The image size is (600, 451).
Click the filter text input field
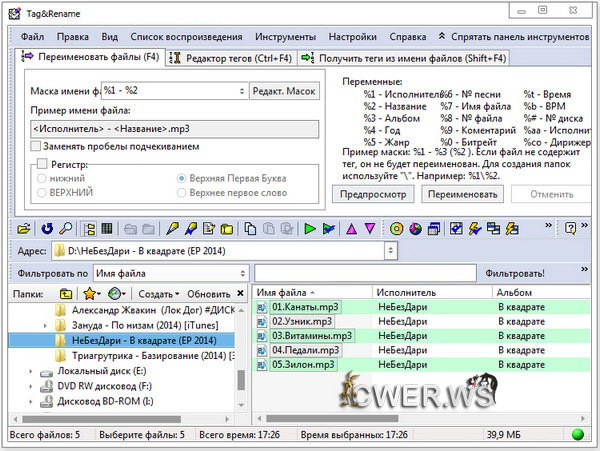click(x=364, y=272)
